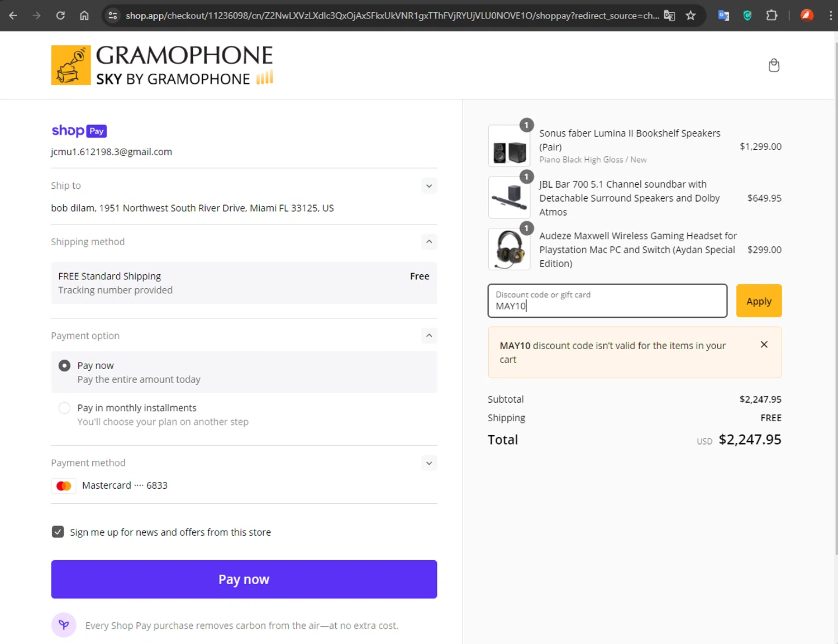This screenshot has height=644, width=838.
Task: Click the JBL Bar 700 product name
Action: point(630,198)
